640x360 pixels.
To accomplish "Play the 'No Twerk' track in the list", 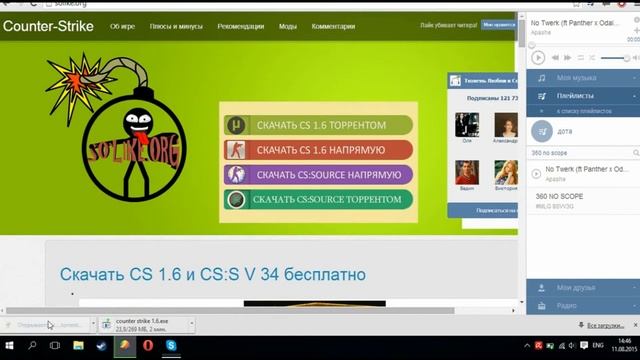I will pos(536,174).
